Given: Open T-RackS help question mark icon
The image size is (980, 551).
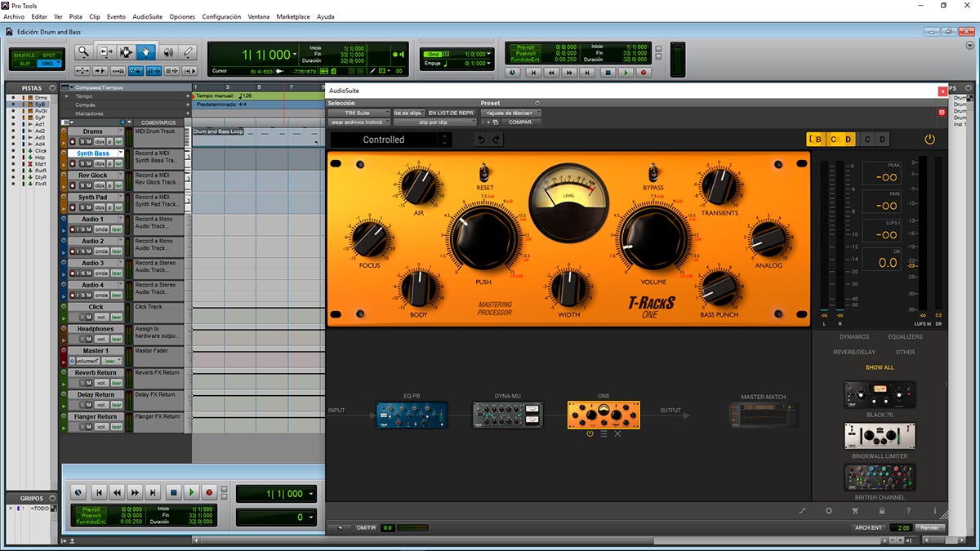Looking at the screenshot, I should 908,510.
